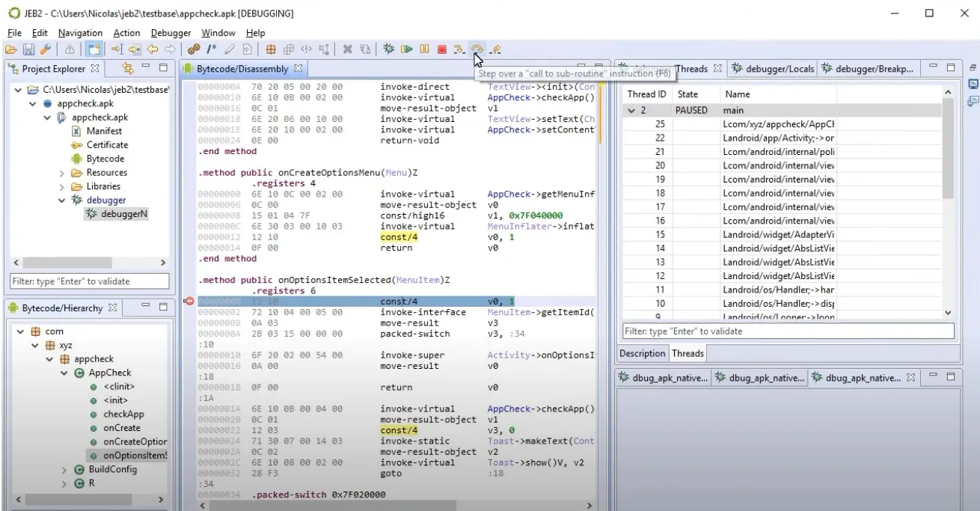Screen dimensions: 980x511
Task: Click the green Run/Resume debugger icon
Action: click(x=407, y=49)
